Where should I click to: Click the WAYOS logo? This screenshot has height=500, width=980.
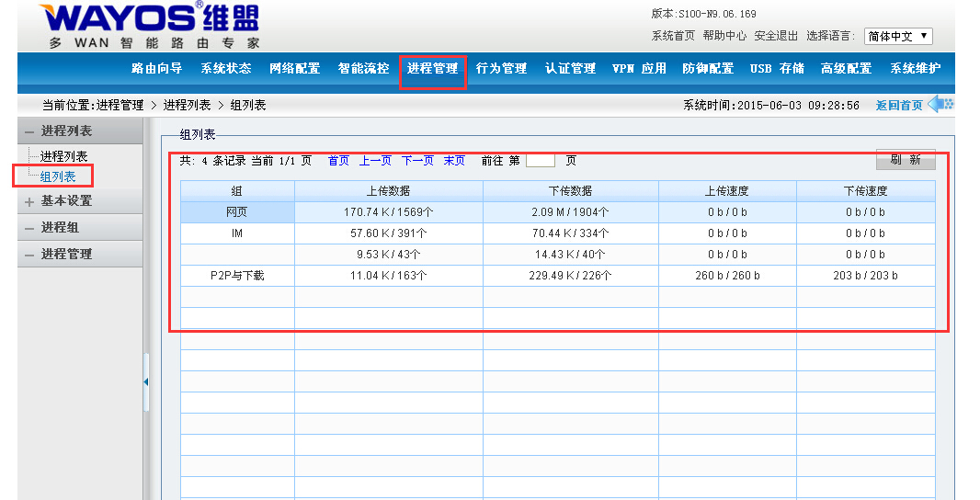coord(150,25)
